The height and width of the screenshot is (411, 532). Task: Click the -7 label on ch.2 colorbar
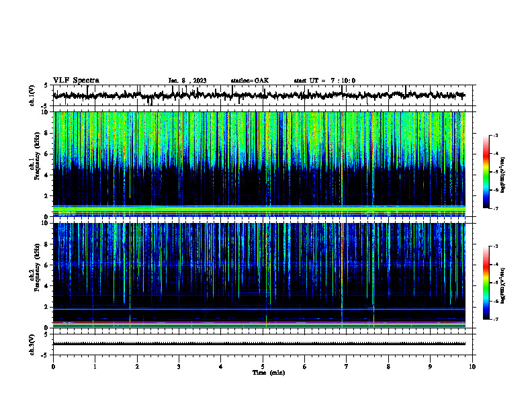[x=496, y=319]
